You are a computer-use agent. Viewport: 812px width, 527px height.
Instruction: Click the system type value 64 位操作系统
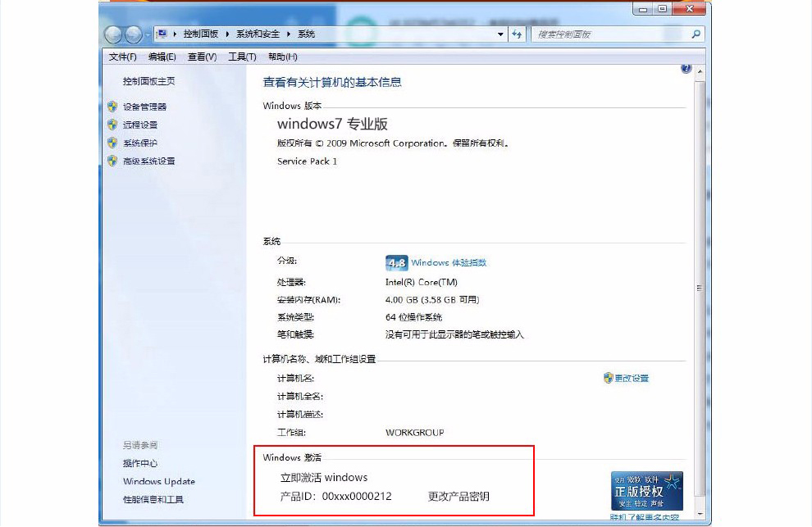point(413,317)
